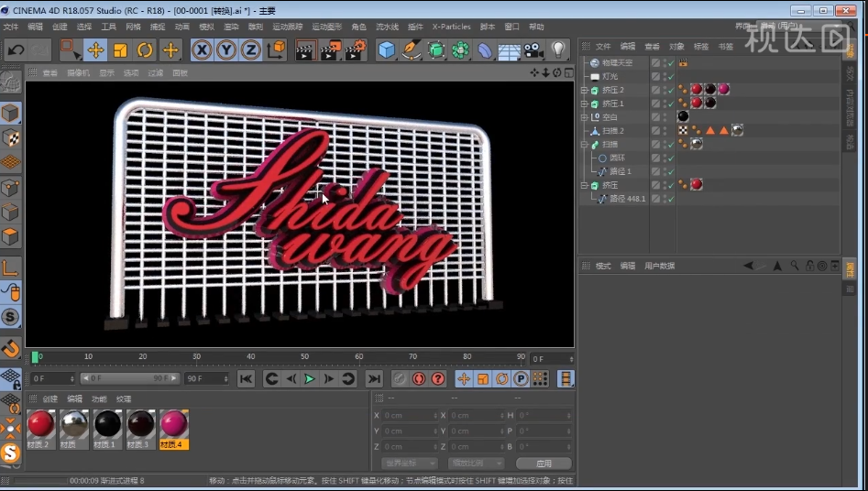Select the Live Selection tool
868x491 pixels.
[70, 49]
